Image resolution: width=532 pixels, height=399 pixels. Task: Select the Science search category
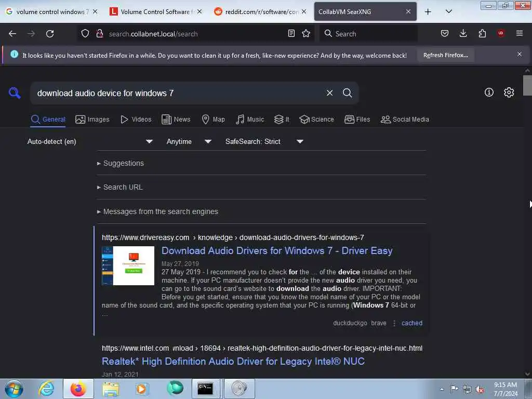click(316, 119)
